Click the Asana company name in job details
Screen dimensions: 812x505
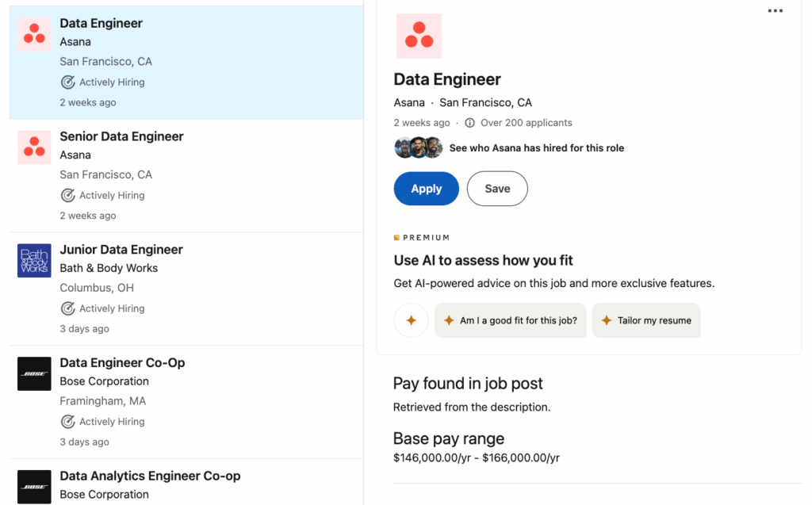click(x=409, y=102)
